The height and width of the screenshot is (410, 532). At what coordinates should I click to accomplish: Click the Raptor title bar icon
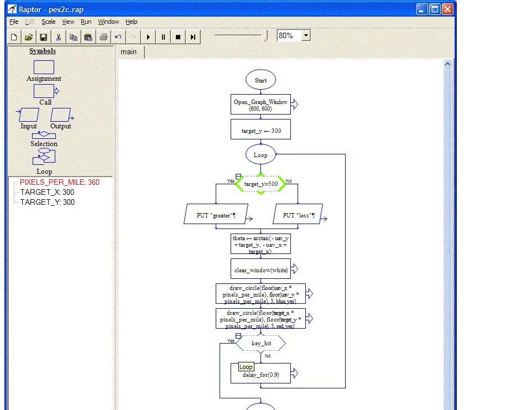click(12, 9)
